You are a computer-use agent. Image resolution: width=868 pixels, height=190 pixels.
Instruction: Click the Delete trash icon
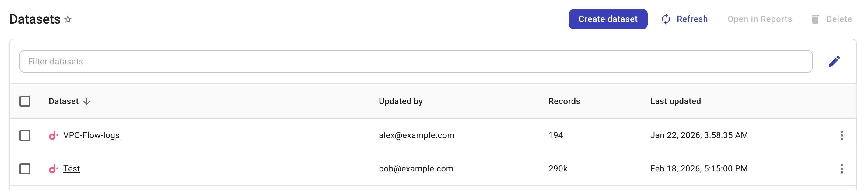click(x=815, y=19)
